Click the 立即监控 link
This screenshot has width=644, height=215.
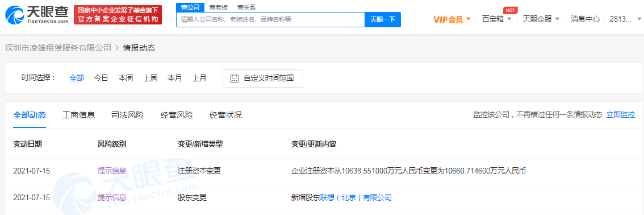point(621,115)
